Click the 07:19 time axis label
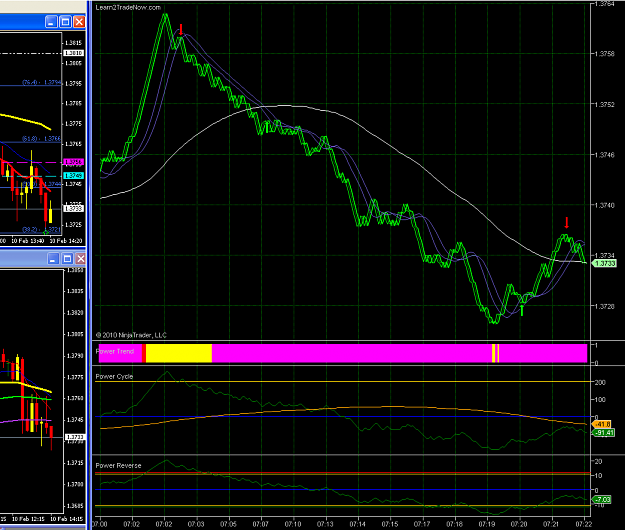625x530 pixels. pos(487,524)
